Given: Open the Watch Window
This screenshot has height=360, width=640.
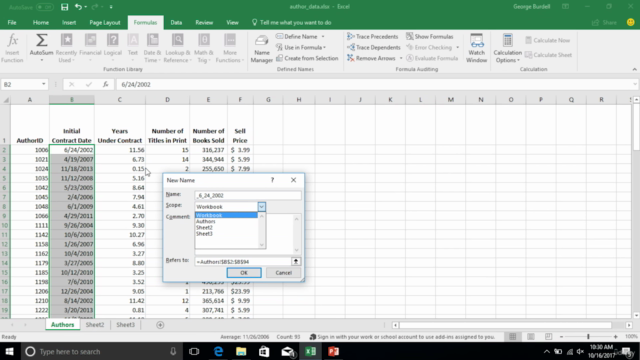Looking at the screenshot, I should (476, 48).
